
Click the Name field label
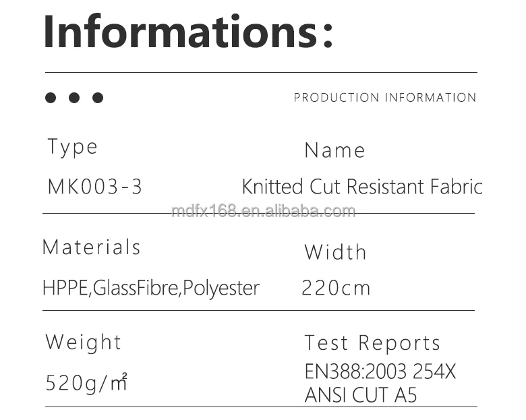click(x=334, y=150)
